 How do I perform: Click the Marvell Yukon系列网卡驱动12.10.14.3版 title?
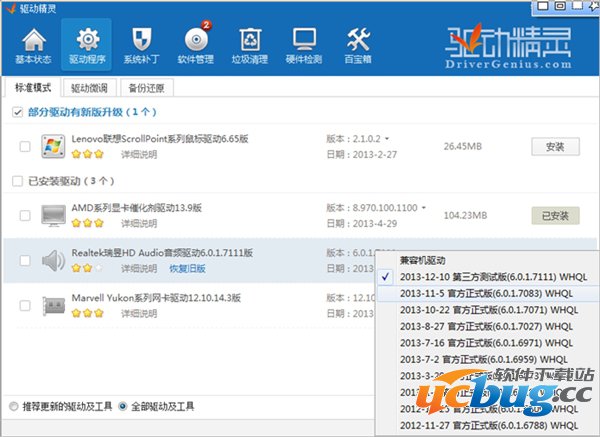(156, 298)
